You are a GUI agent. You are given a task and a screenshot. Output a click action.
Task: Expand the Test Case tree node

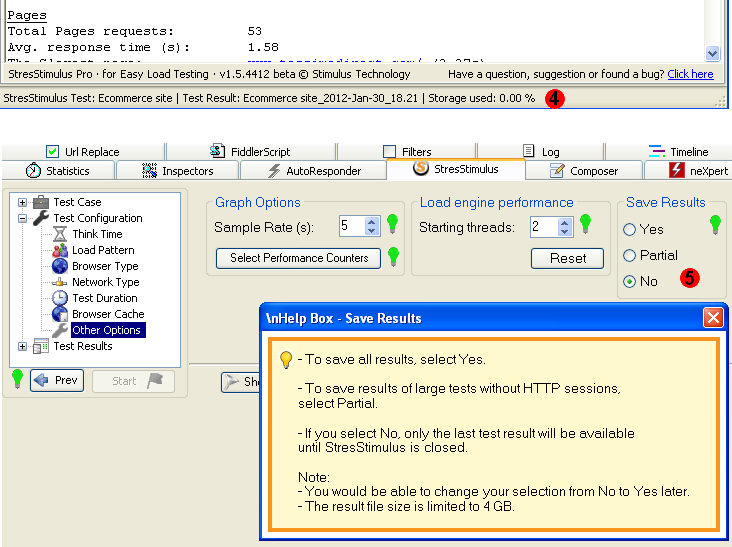click(x=22, y=202)
